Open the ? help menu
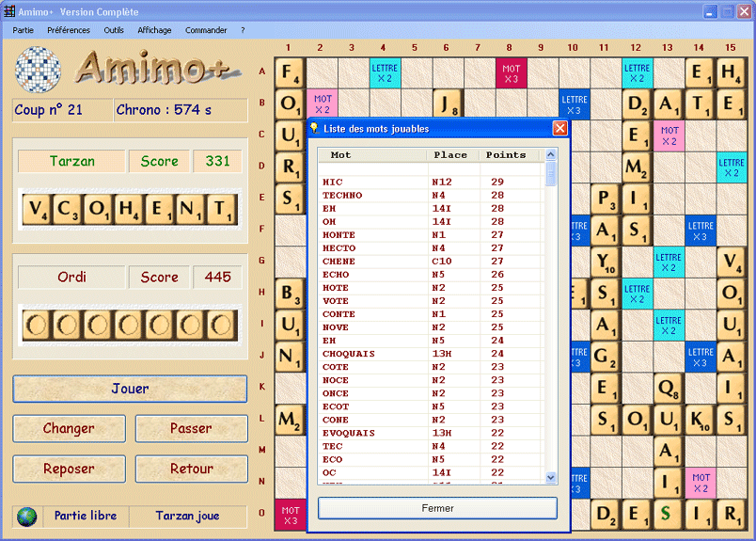Screen dimensions: 756x541 pyautogui.click(x=243, y=30)
